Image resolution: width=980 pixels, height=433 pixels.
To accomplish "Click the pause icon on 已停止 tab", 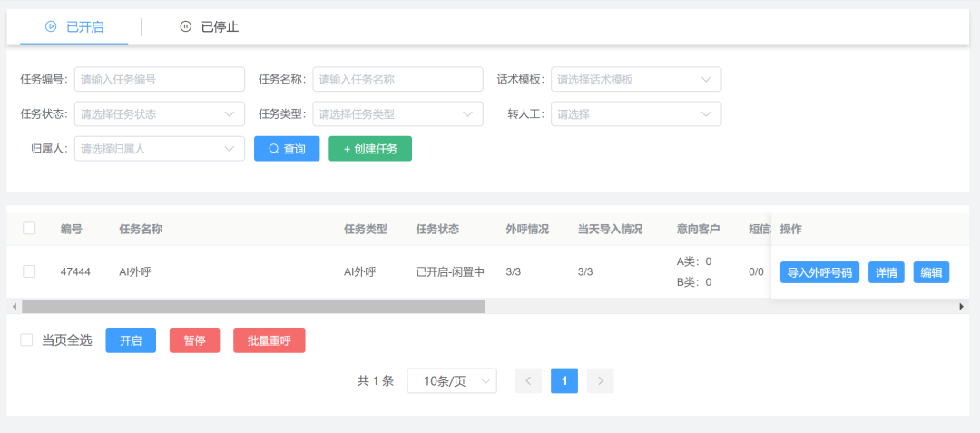I will click(x=185, y=27).
